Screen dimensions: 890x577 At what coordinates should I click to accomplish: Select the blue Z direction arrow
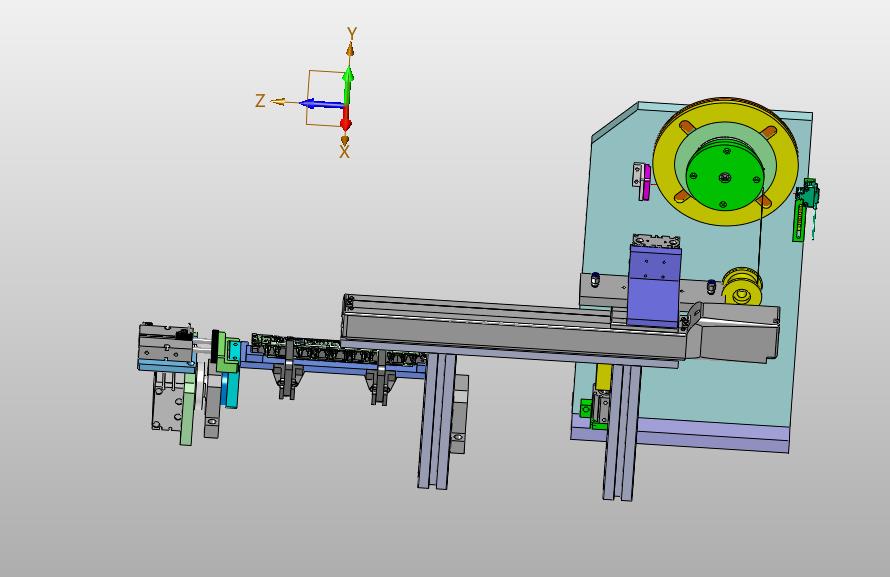[321, 104]
